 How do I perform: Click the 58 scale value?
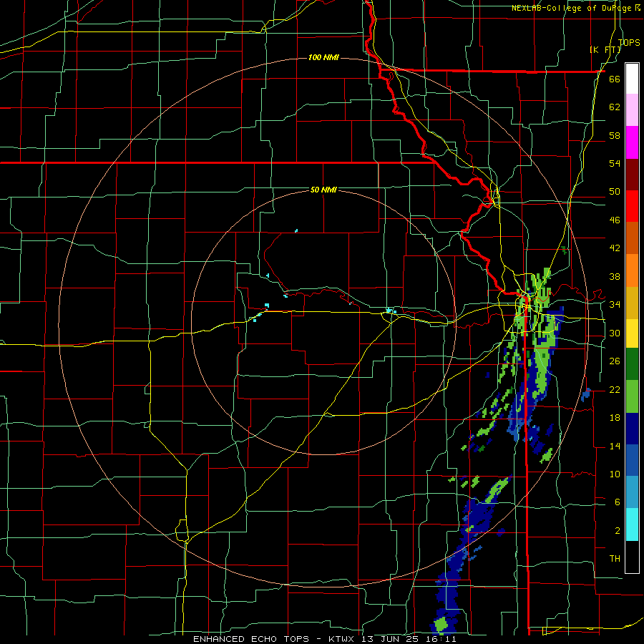(615, 135)
